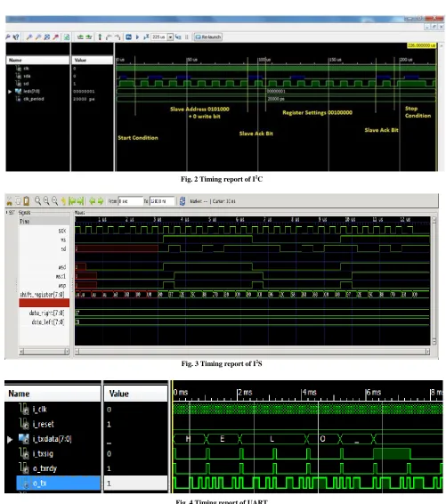Click the I2S waveform vertical scrollbar
Viewport: 446px width, 504px height.
click(x=434, y=280)
